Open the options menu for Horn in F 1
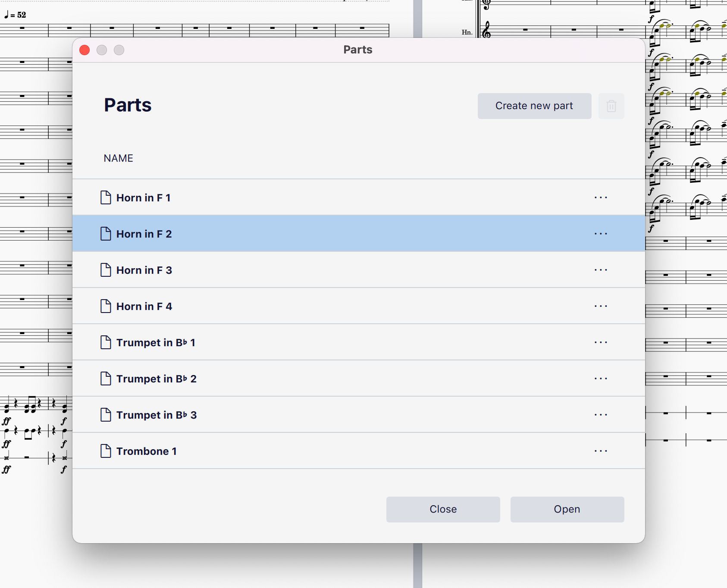Image resolution: width=727 pixels, height=588 pixels. (x=602, y=197)
